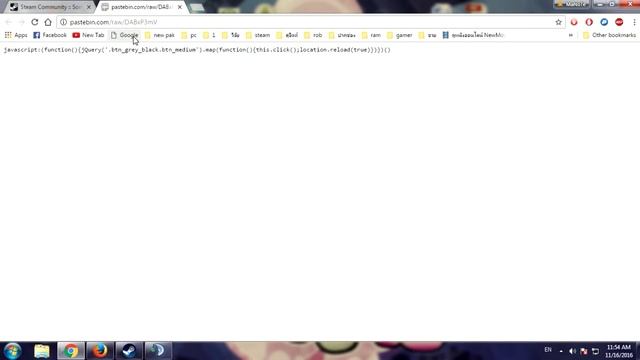Open the red Adblock extension icon
This screenshot has height=360, width=640.
[619, 22]
